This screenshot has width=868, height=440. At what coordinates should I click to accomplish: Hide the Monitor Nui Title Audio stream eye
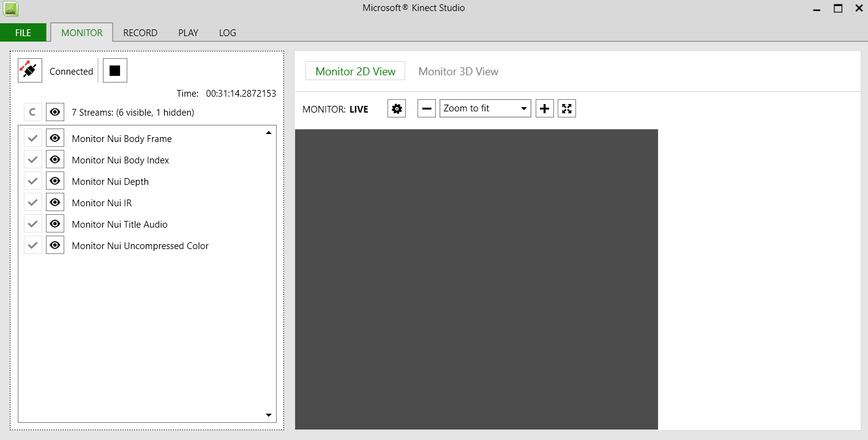pyautogui.click(x=55, y=224)
